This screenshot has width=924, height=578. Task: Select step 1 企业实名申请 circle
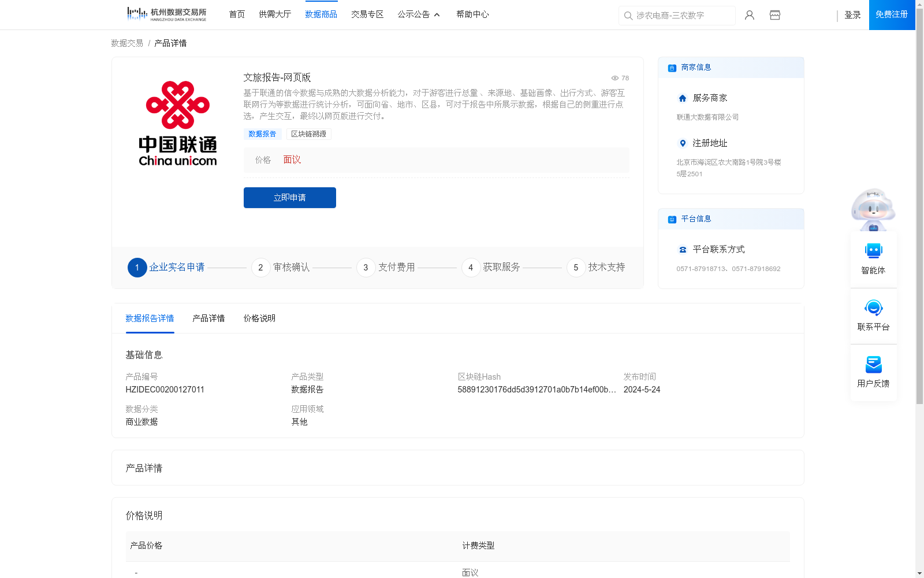[137, 268]
